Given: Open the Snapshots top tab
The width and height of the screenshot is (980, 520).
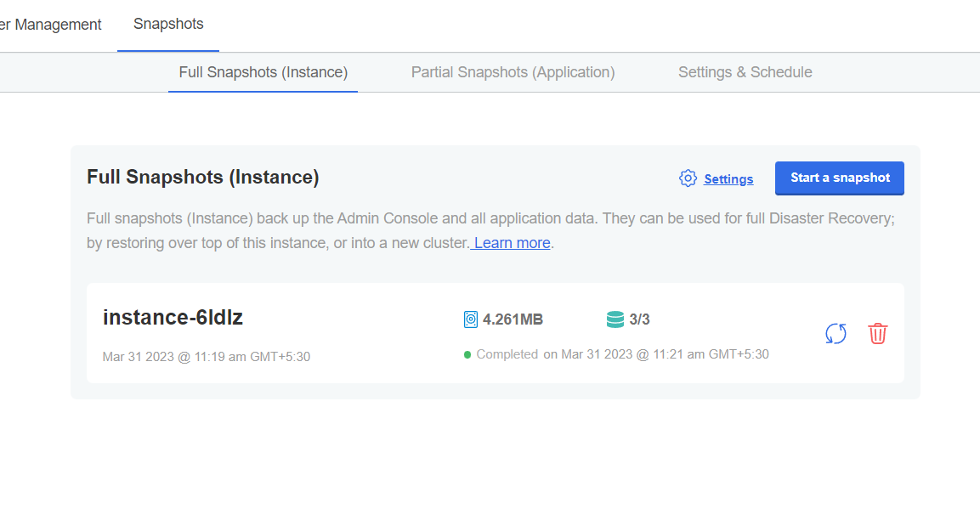Looking at the screenshot, I should point(168,25).
